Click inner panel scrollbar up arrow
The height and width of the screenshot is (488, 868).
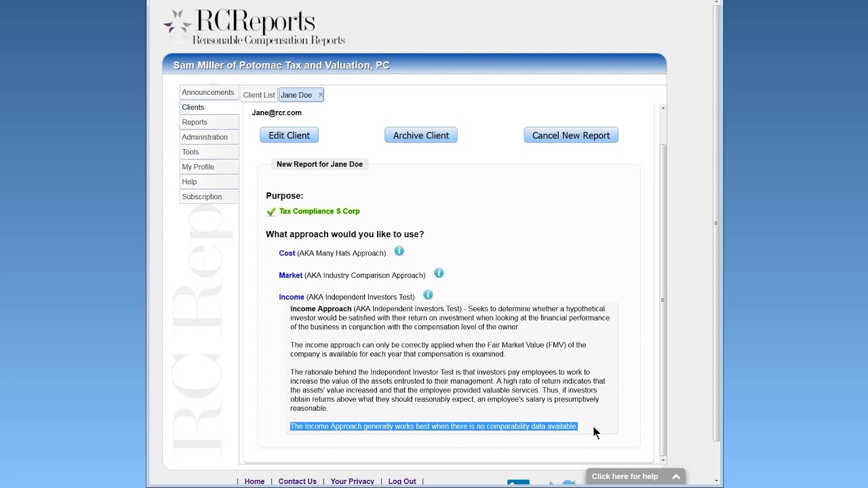pos(663,108)
